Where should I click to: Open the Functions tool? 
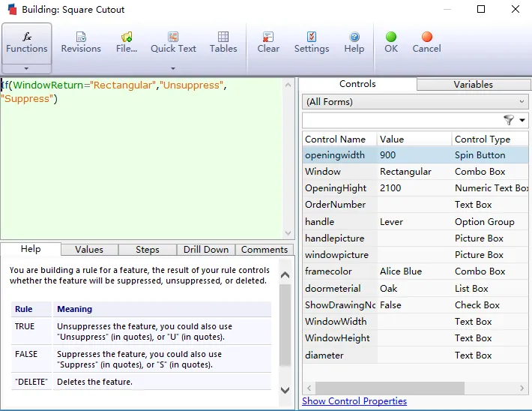coord(27,43)
